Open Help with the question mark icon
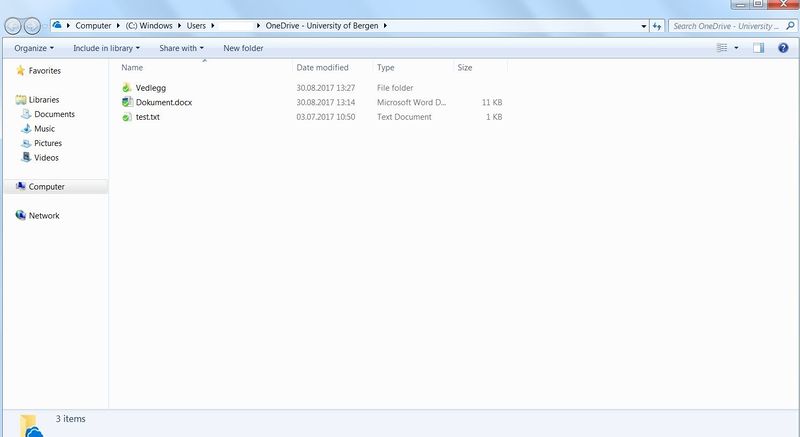The image size is (800, 437). point(783,48)
